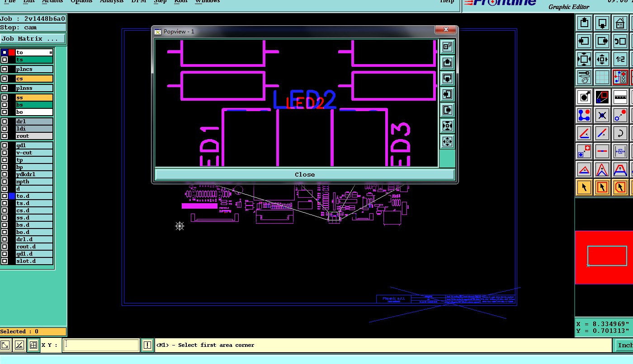Viewport: 633px width, 364px height.
Task: Click the ruler measurement icon
Action: [x=620, y=97]
